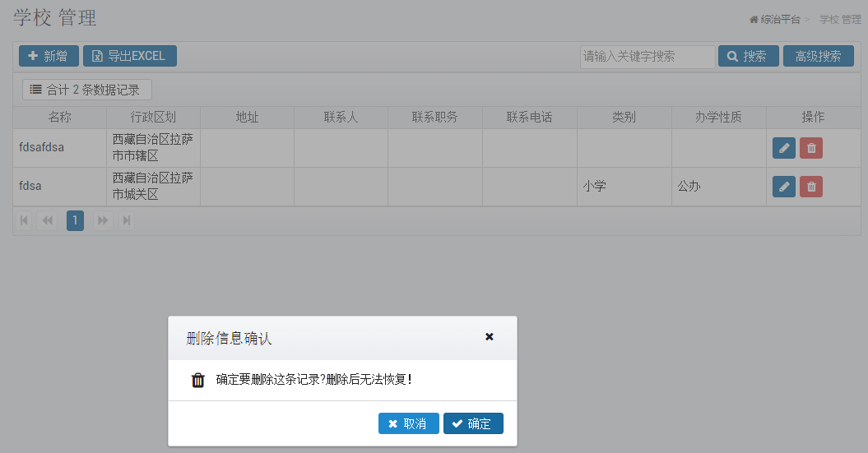Click the 公办 school type cell
This screenshot has height=453, width=868.
(719, 187)
